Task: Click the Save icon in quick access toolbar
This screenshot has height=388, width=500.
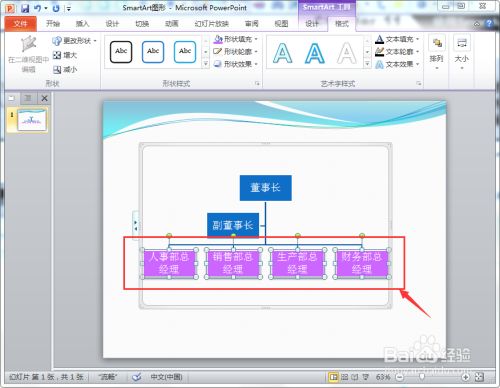Action: pyautogui.click(x=25, y=8)
